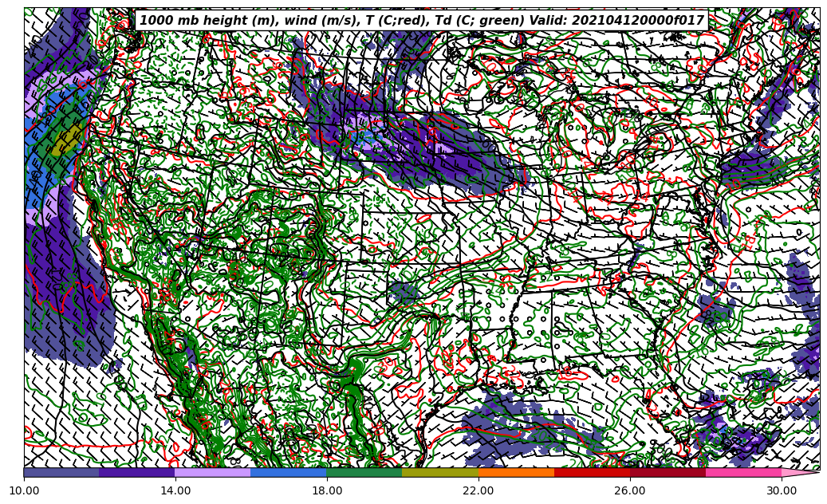Click the green 18–20 colorbar segment
This screenshot has width=827, height=504.
364,472
